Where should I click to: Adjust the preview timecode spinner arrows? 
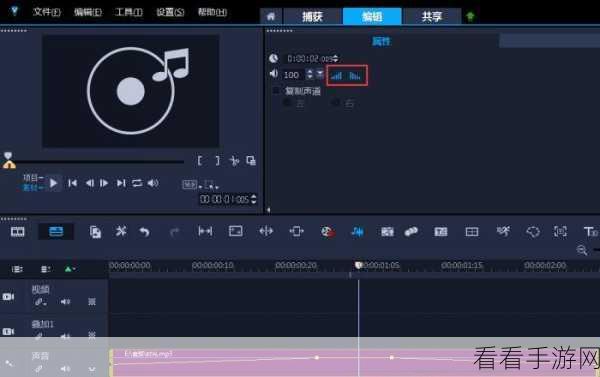253,199
